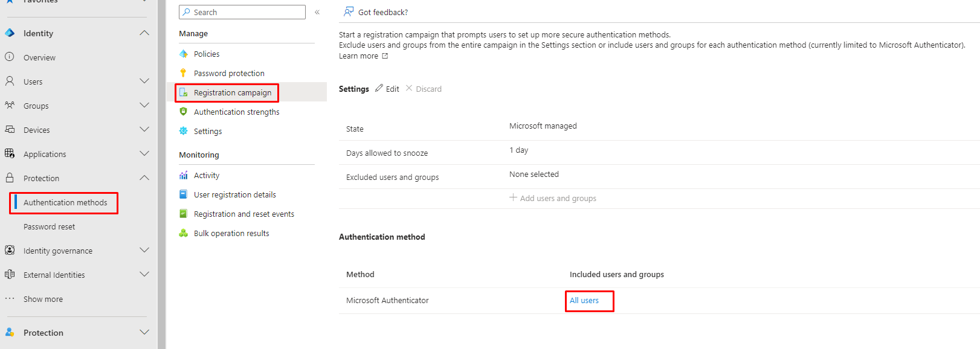Click Edit next to Settings
Viewport: 980px width, 349px height.
[387, 89]
